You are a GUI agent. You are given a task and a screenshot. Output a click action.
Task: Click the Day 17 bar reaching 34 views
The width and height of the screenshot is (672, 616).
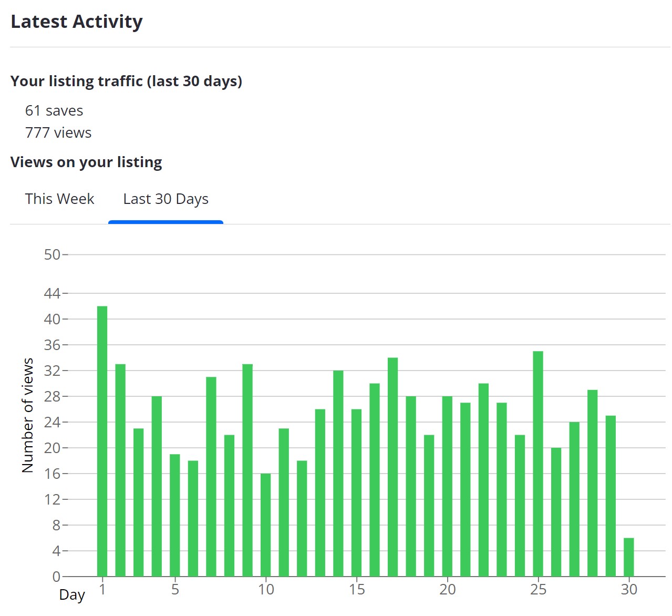(393, 467)
